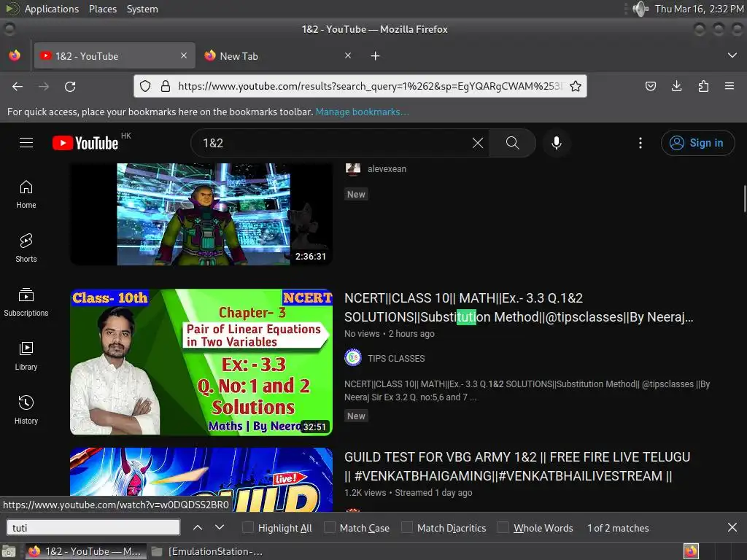Click the 2:36:31 video thumbnail

(x=201, y=214)
